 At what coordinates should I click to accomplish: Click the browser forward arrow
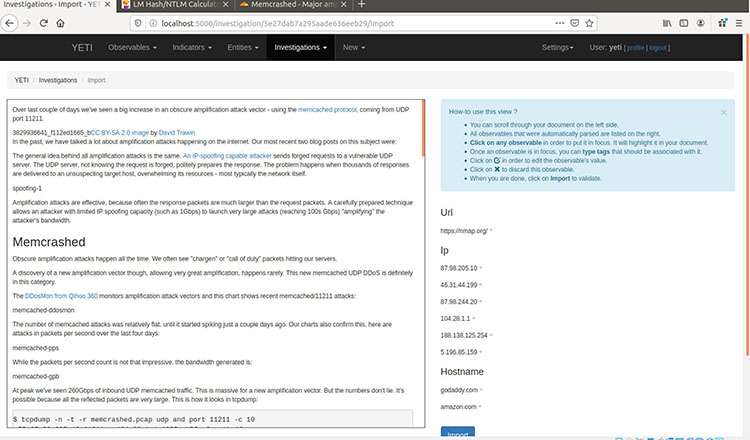[27, 23]
